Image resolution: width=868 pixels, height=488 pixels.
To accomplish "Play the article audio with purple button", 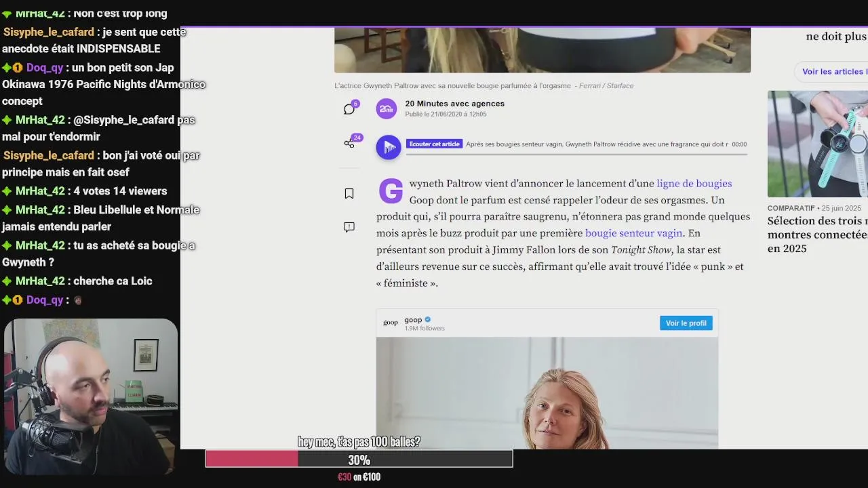I will 389,147.
